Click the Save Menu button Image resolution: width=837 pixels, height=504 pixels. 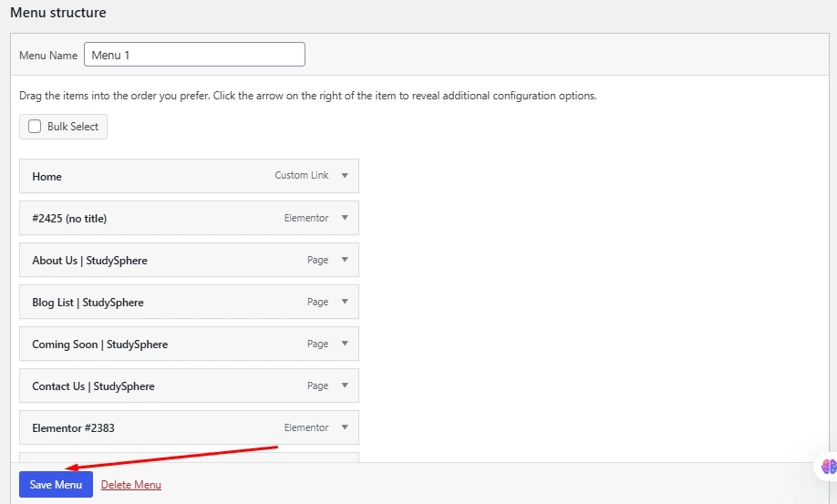click(56, 484)
